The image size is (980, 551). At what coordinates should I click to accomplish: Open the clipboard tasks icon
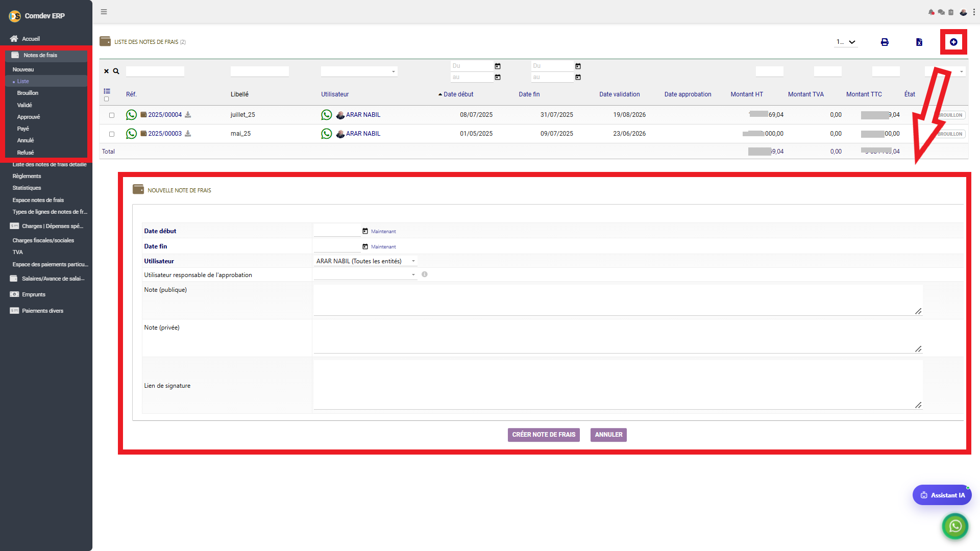(x=951, y=12)
